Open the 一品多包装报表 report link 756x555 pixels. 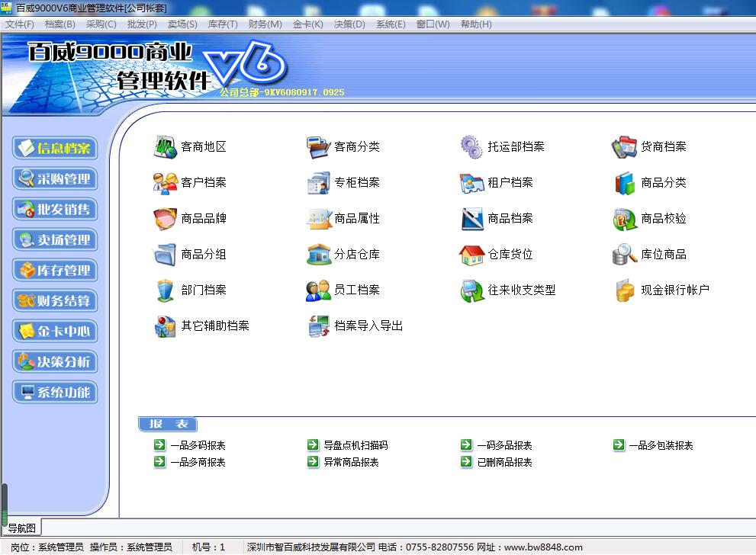[661, 445]
